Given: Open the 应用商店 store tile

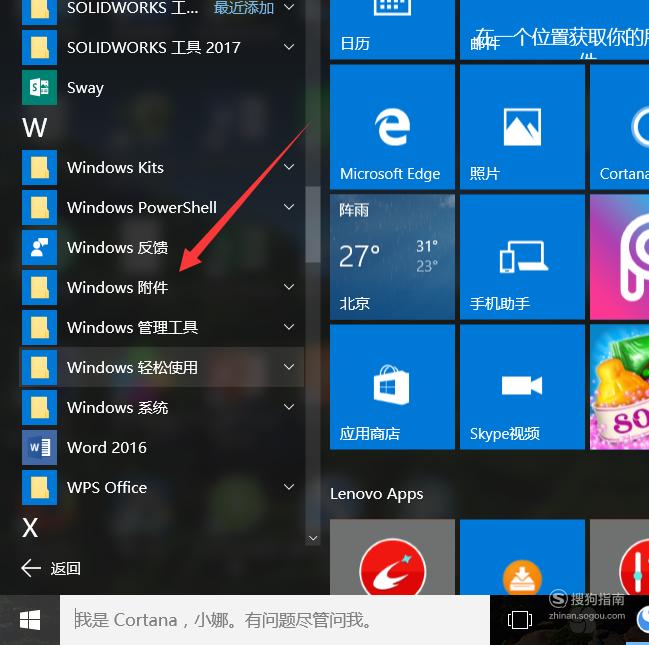Looking at the screenshot, I should [392, 387].
